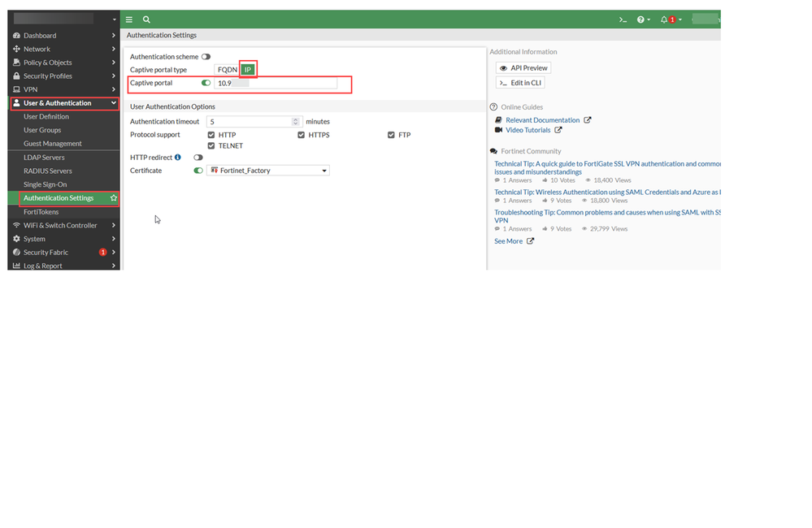Click the hamburger menu icon in top bar
812x528 pixels.
click(129, 19)
